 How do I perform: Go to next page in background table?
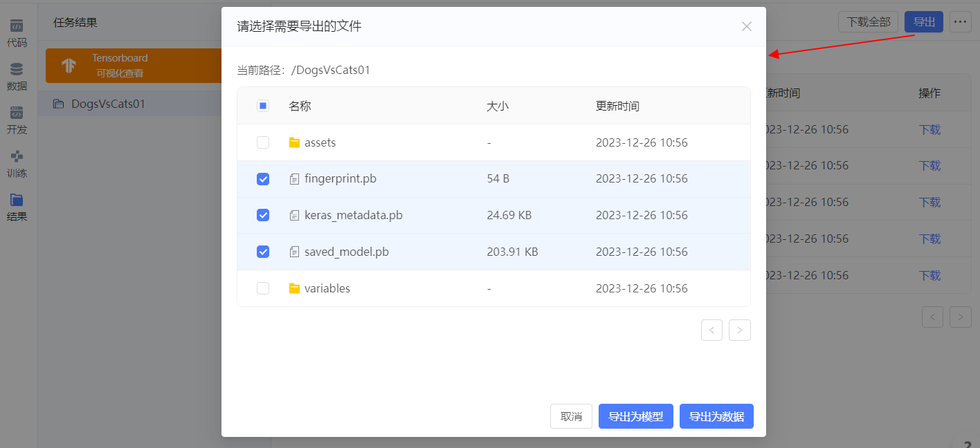tap(961, 317)
